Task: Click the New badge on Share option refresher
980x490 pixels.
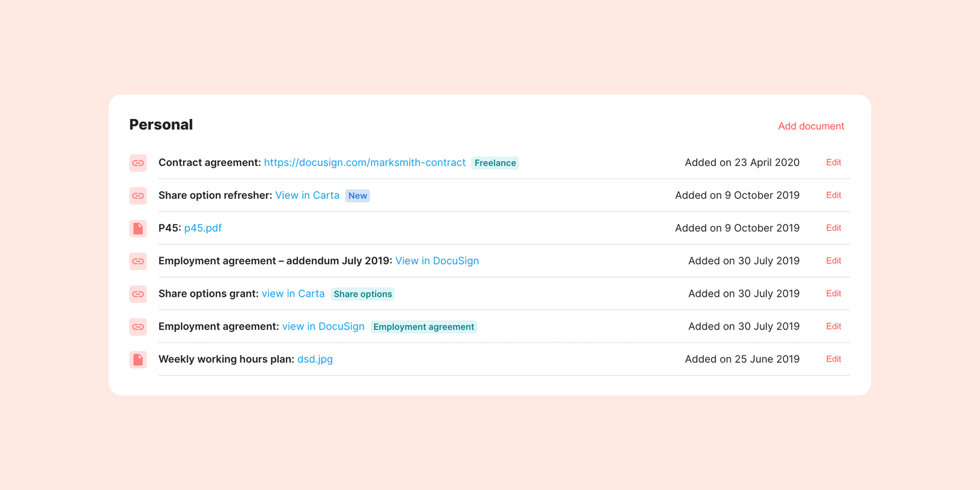Action: [x=357, y=196]
